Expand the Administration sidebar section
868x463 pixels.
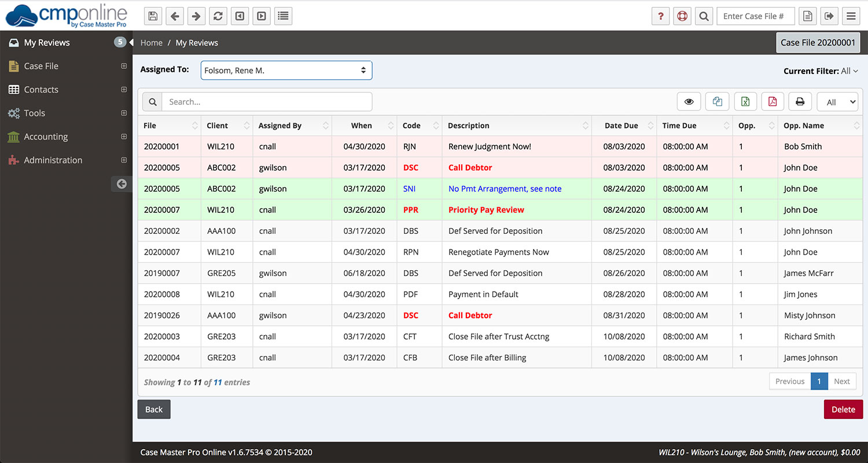click(x=124, y=160)
